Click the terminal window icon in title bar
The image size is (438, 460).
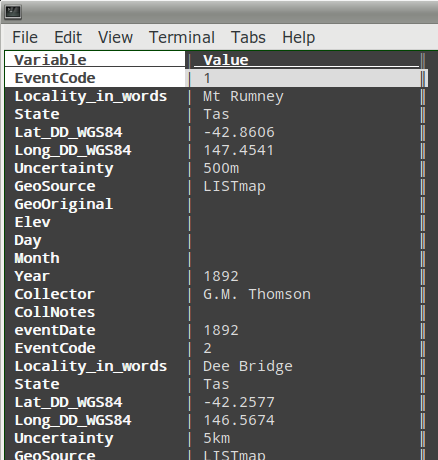click(x=13, y=12)
